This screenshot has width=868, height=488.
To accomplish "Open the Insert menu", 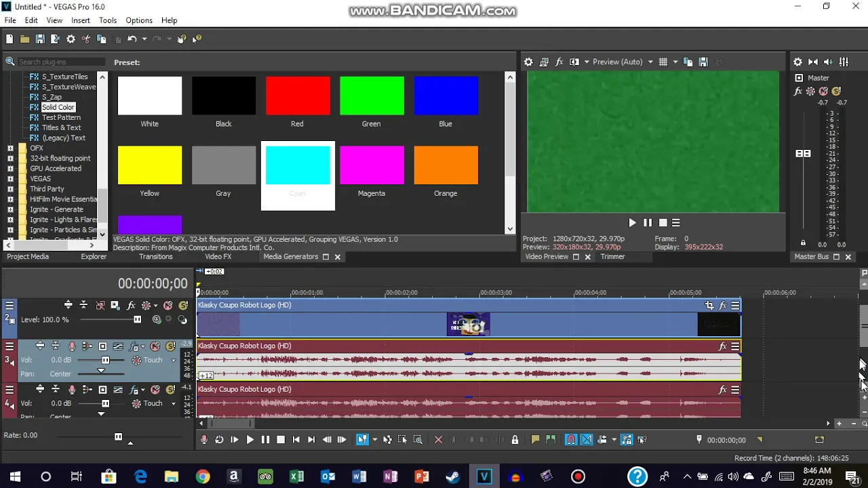I will point(81,20).
